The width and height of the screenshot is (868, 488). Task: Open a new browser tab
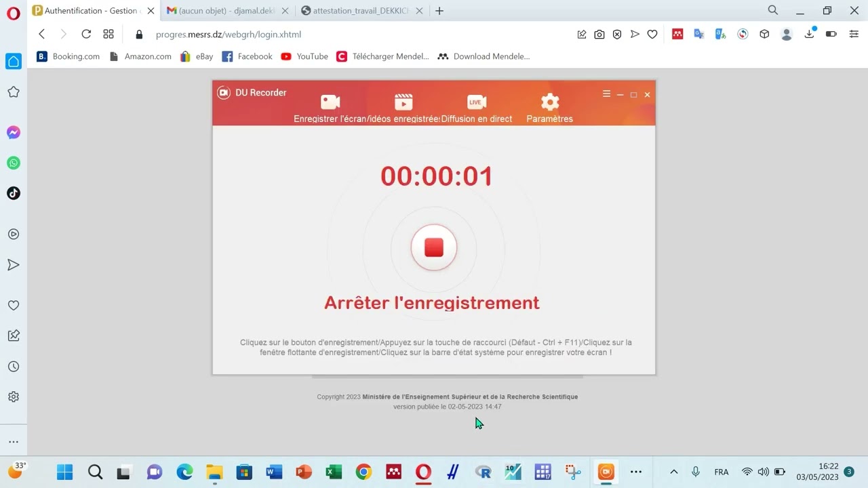(x=439, y=11)
